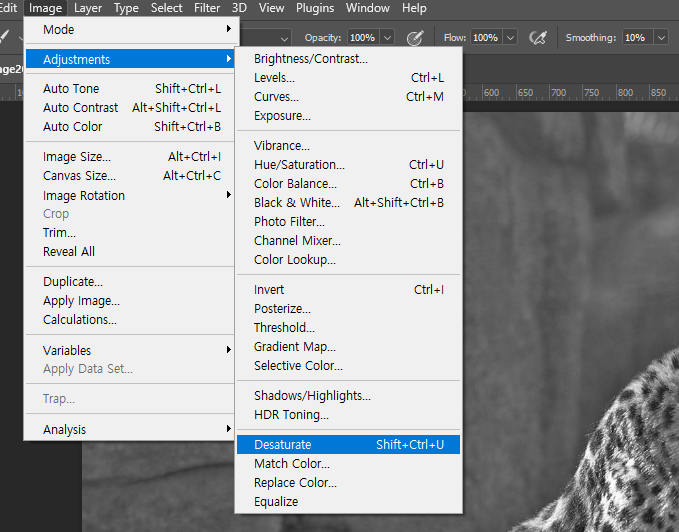The image size is (679, 532).
Task: Click Desaturate in Adjustments submenu
Action: click(348, 445)
